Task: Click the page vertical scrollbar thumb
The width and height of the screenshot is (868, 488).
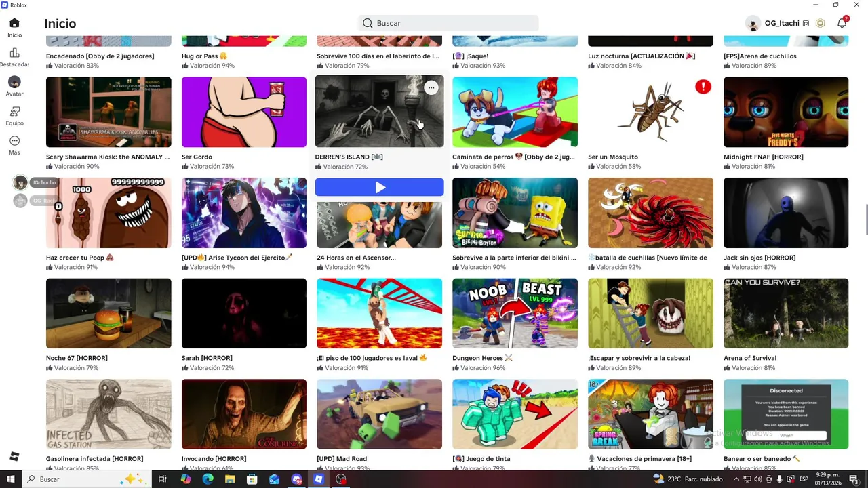Action: point(865,220)
